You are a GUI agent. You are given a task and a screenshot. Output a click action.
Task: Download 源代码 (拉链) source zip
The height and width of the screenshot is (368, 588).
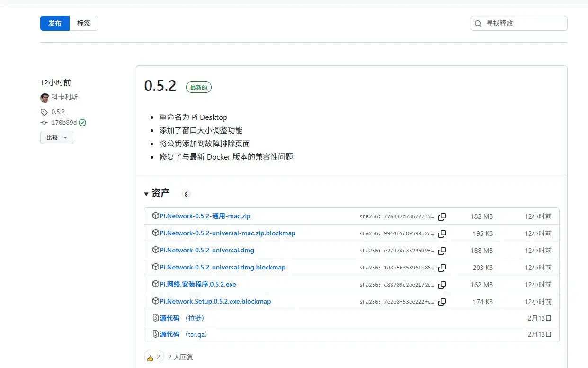pos(182,318)
